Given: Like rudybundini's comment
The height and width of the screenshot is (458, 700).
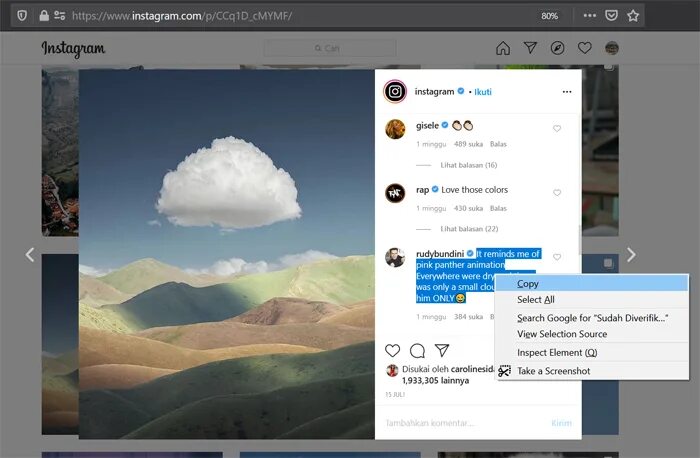Looking at the screenshot, I should click(557, 257).
